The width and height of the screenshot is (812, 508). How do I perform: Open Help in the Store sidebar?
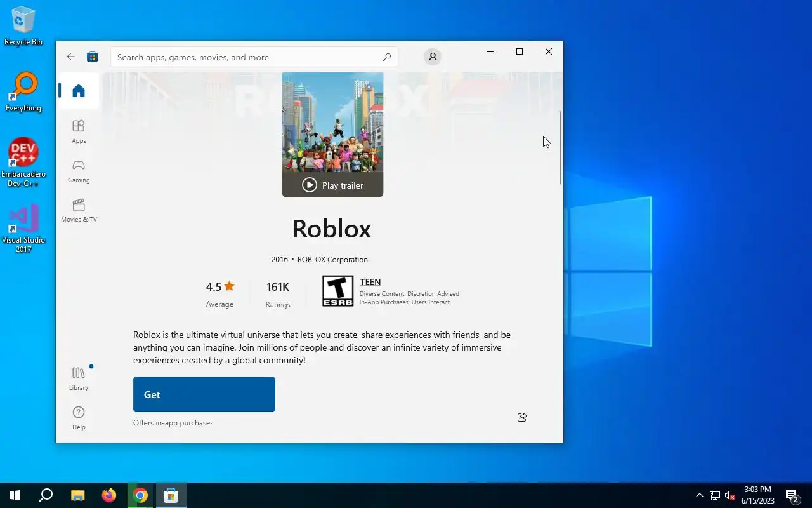pos(79,418)
